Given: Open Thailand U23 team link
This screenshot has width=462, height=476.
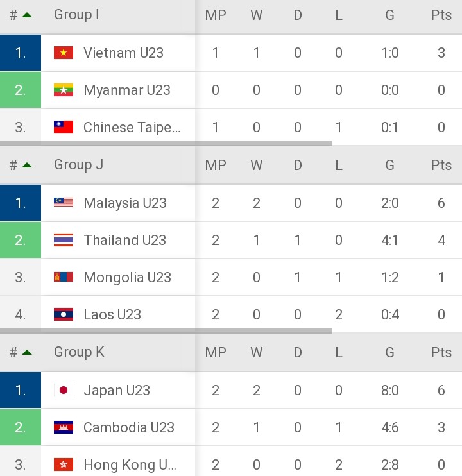Looking at the screenshot, I should (124, 240).
